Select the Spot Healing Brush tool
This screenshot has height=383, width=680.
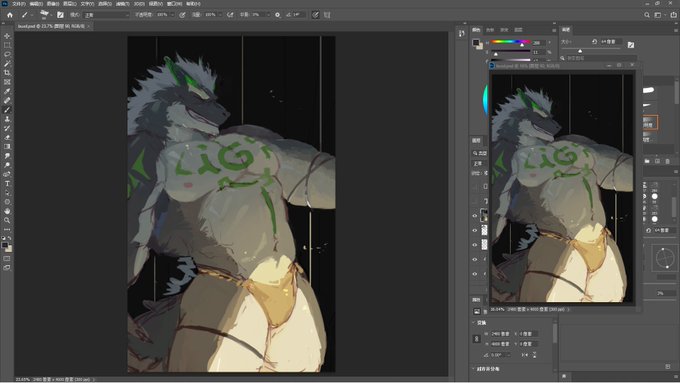click(7, 101)
